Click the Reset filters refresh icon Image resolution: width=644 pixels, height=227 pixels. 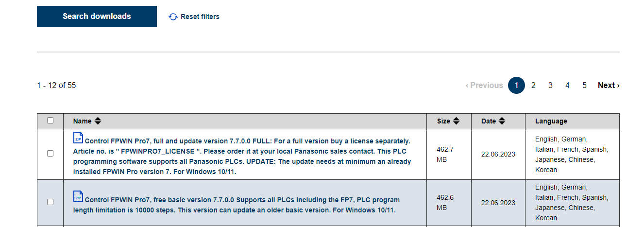tap(173, 17)
